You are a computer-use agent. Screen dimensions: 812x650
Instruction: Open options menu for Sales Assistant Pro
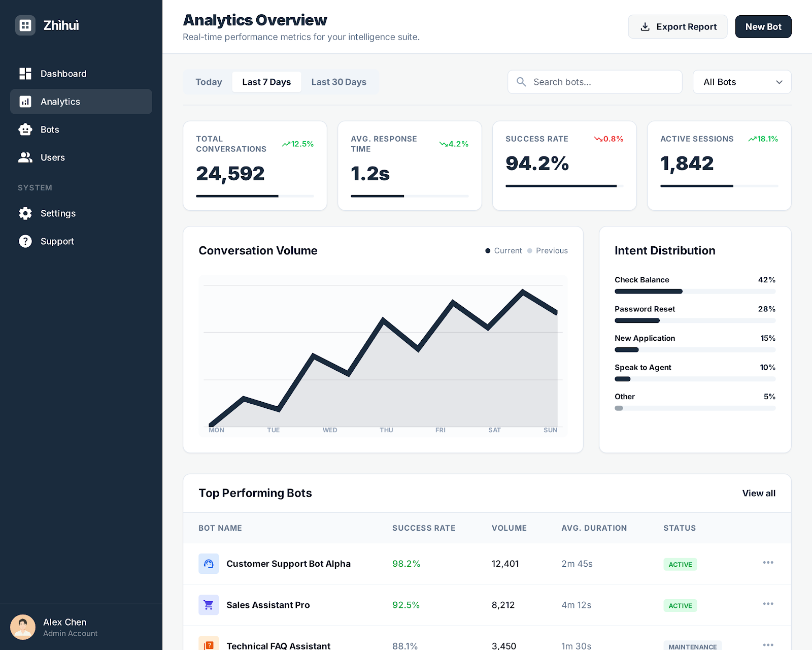(768, 604)
